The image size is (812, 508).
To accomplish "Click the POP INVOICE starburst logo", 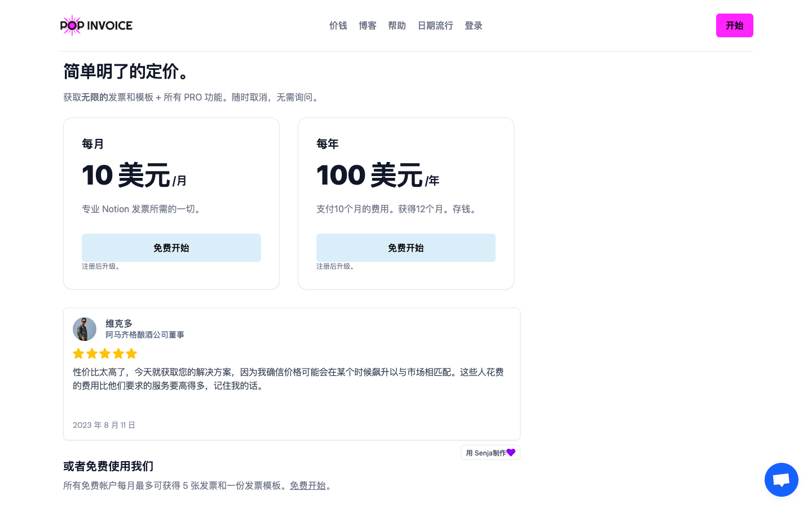I will pyautogui.click(x=72, y=25).
